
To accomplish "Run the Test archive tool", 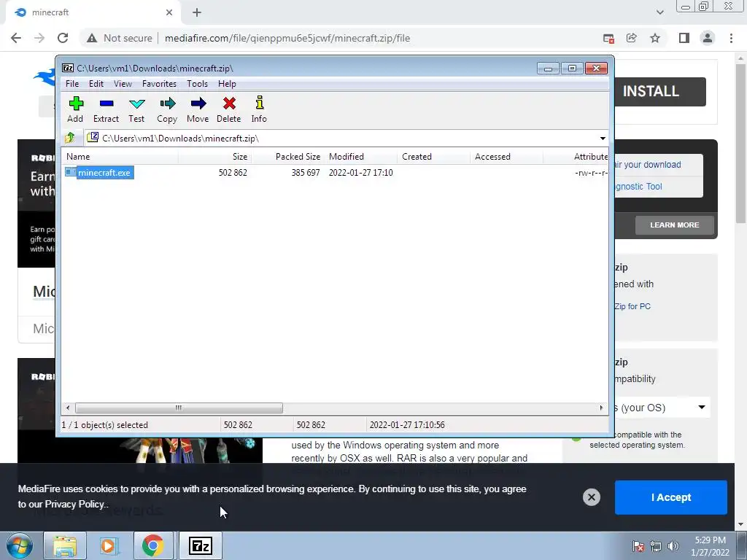I will (136, 109).
